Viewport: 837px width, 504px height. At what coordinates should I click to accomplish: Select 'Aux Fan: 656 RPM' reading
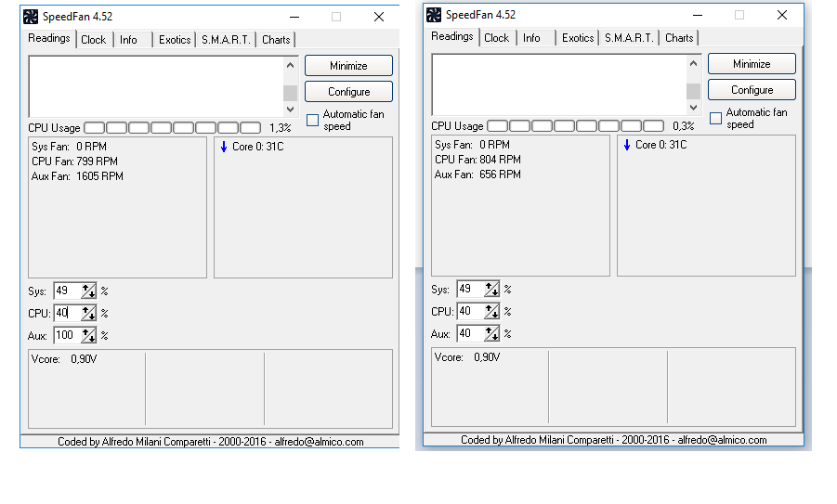click(477, 174)
